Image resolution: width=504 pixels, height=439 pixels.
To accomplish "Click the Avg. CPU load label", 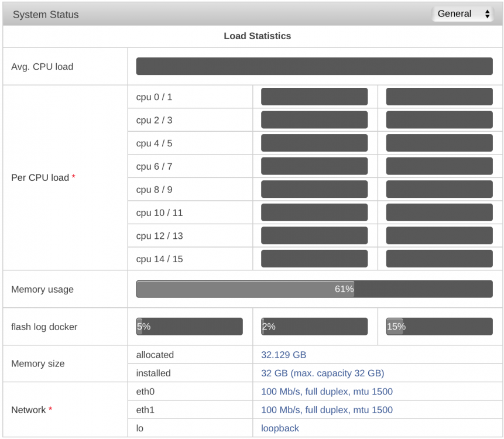I will [x=42, y=67].
